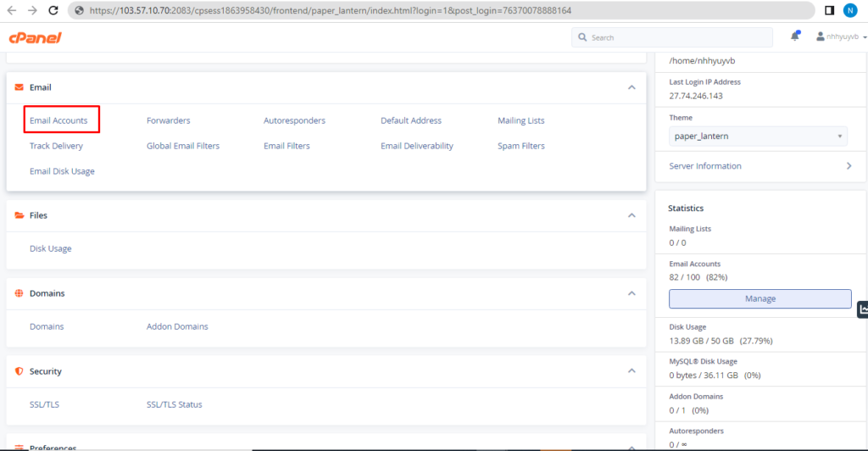Collapse the Email section

(x=631, y=87)
